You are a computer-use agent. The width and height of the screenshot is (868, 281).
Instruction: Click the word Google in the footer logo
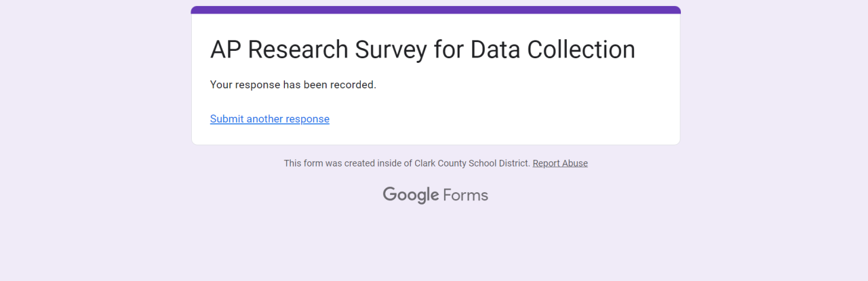coord(411,195)
